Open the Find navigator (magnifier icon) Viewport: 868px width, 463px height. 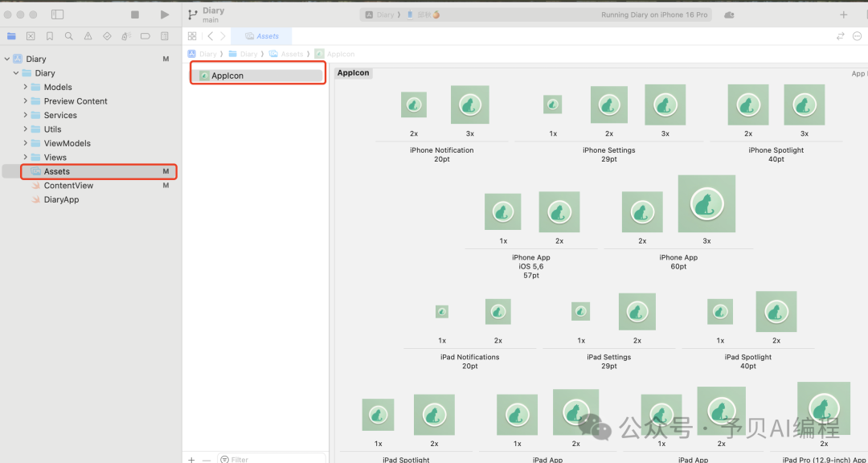(69, 36)
